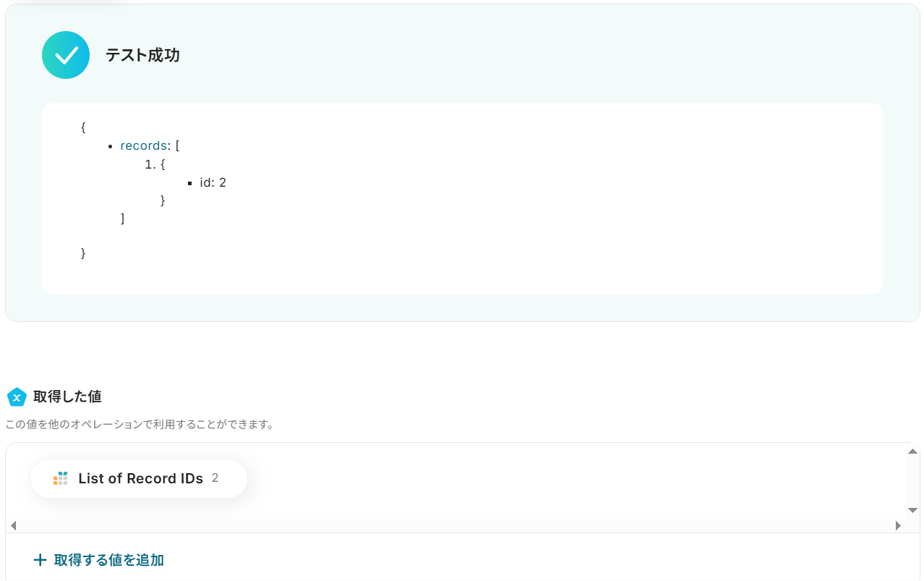Click the value 2 in the Record IDs chip
Screen dimensions: 924x581
[215, 478]
